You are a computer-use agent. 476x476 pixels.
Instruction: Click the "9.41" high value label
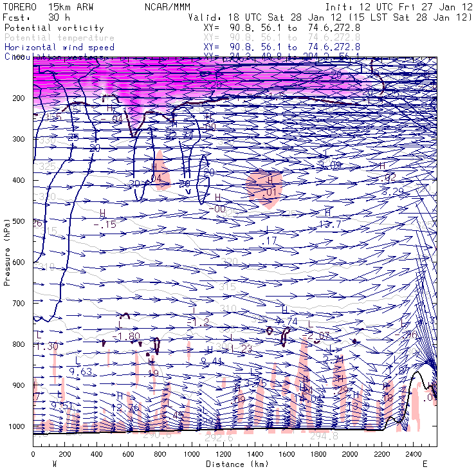(211, 362)
